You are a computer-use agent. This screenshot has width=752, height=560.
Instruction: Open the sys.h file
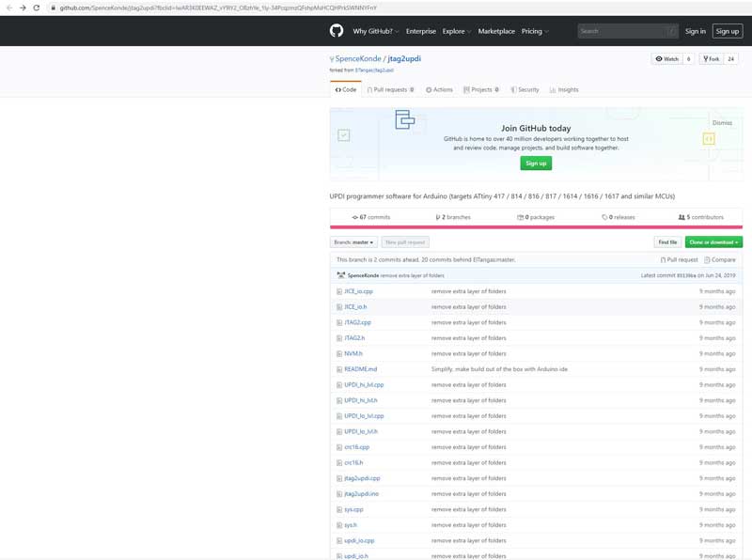pos(351,525)
